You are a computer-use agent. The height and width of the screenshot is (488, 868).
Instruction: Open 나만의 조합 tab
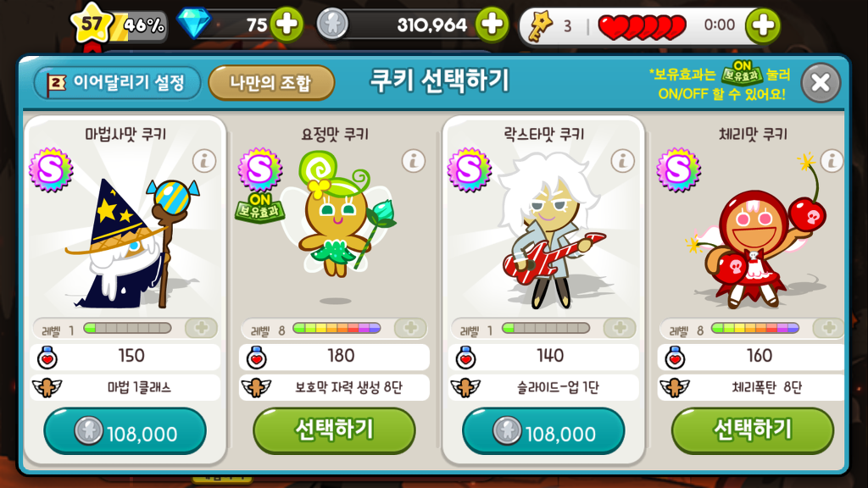click(271, 84)
